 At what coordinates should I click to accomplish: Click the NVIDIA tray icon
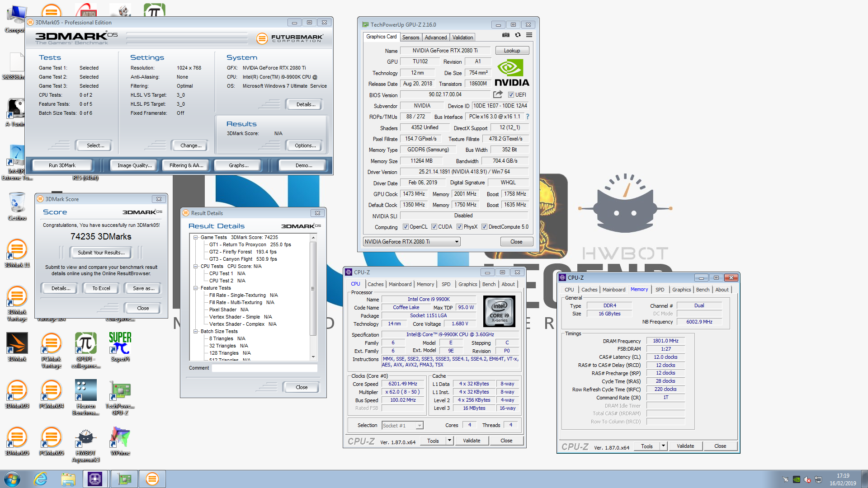(797, 479)
